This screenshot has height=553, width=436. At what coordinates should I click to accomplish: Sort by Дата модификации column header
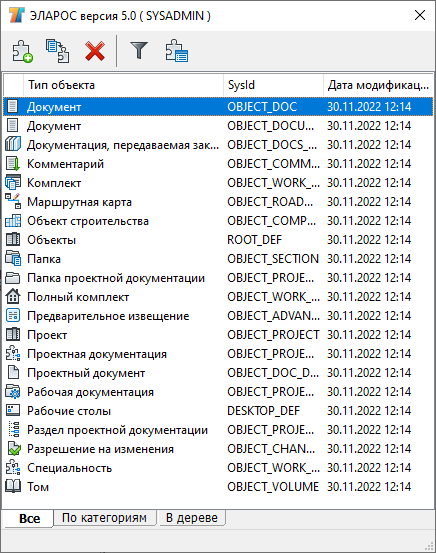point(378,85)
